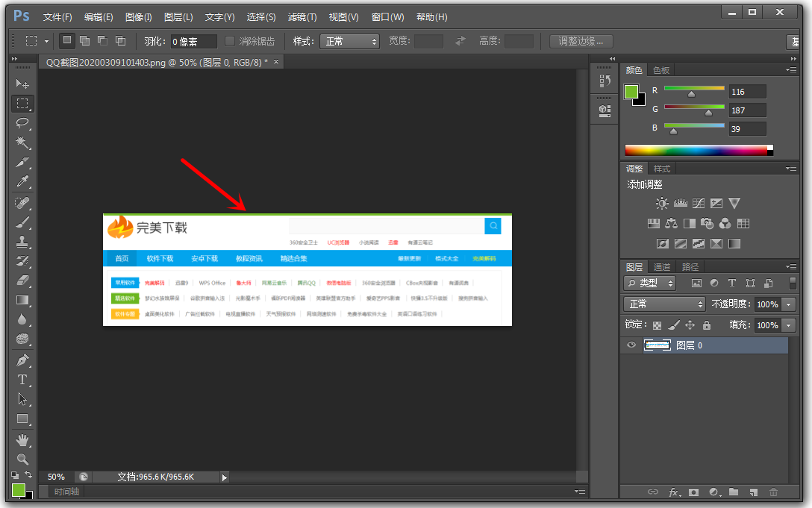Image resolution: width=812 pixels, height=508 pixels.
Task: Select the Brush tool
Action: pos(22,222)
